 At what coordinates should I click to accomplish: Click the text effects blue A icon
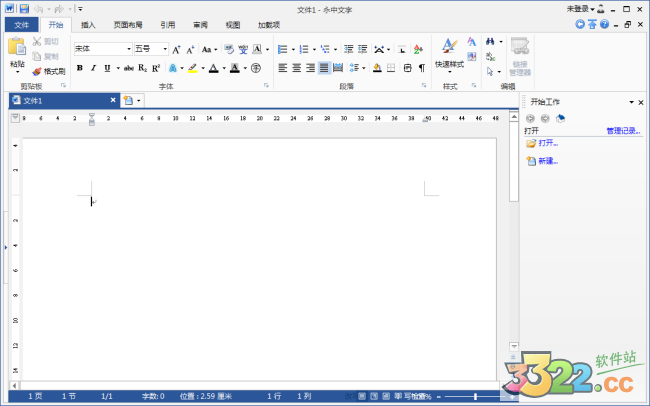(173, 68)
